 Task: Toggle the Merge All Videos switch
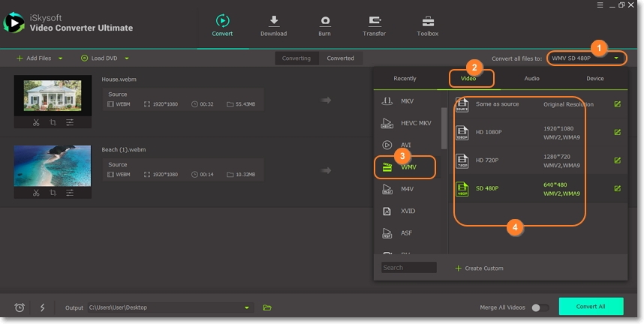pyautogui.click(x=539, y=307)
